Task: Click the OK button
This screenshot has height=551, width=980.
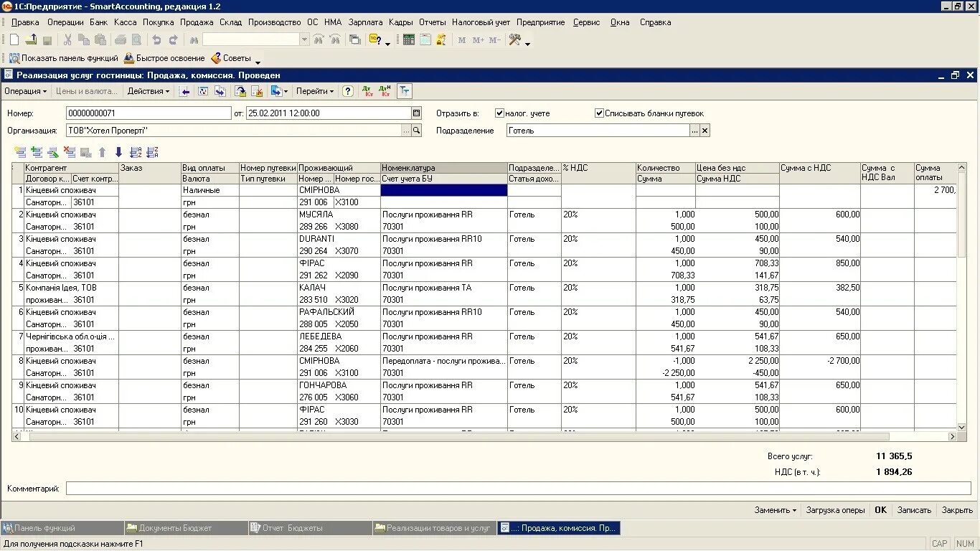Action: pos(880,510)
